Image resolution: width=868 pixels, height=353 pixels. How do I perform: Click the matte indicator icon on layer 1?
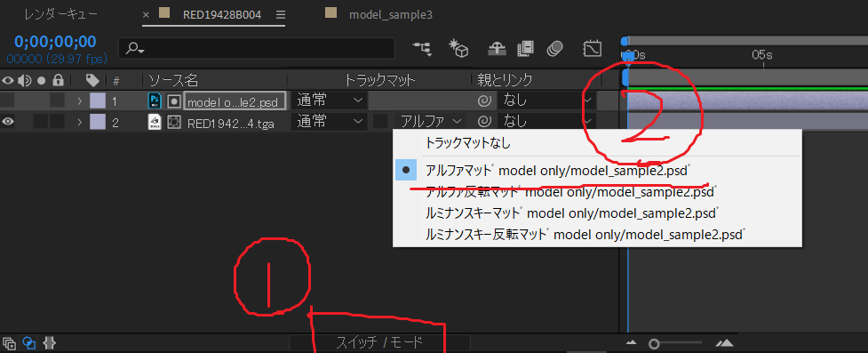(174, 100)
